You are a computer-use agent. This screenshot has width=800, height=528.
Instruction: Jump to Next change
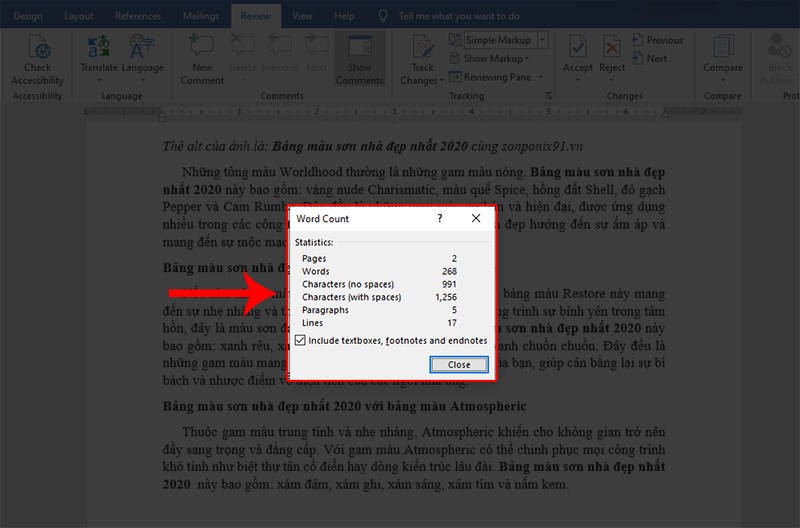[x=649, y=59]
